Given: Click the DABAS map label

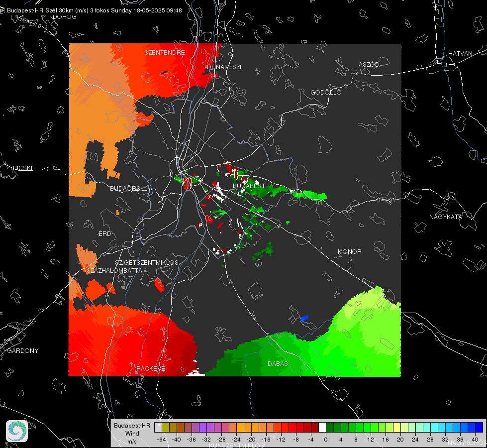Looking at the screenshot, I should click(278, 363).
